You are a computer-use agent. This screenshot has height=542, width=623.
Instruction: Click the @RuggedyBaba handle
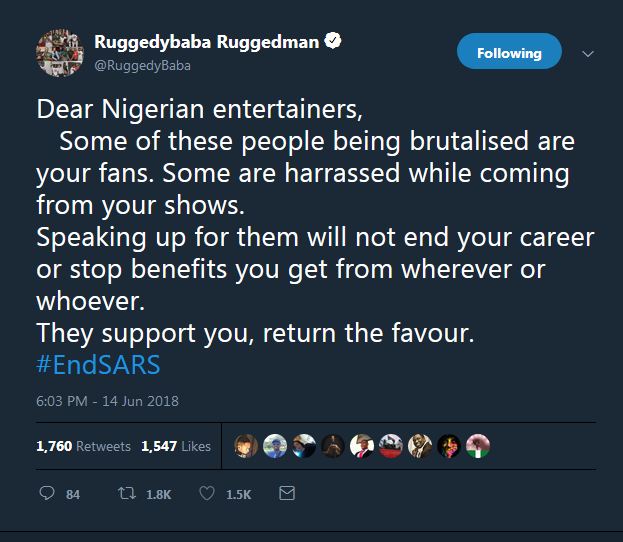tap(141, 65)
